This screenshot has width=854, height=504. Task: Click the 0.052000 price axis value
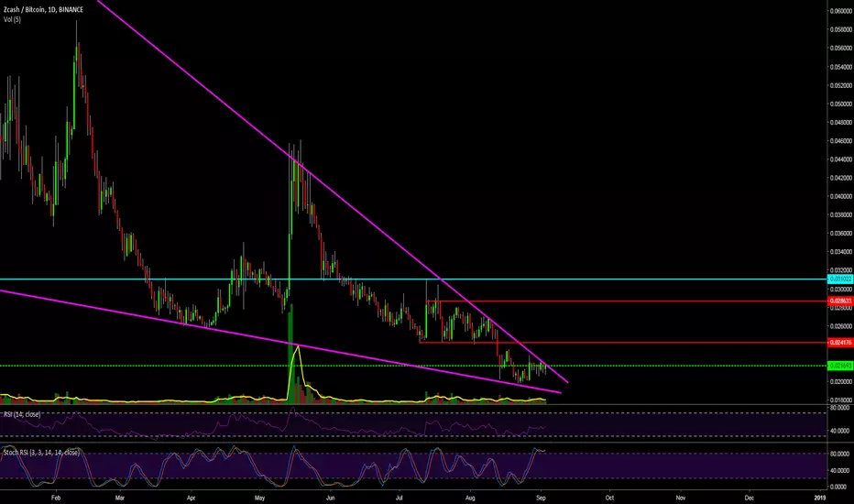point(840,85)
